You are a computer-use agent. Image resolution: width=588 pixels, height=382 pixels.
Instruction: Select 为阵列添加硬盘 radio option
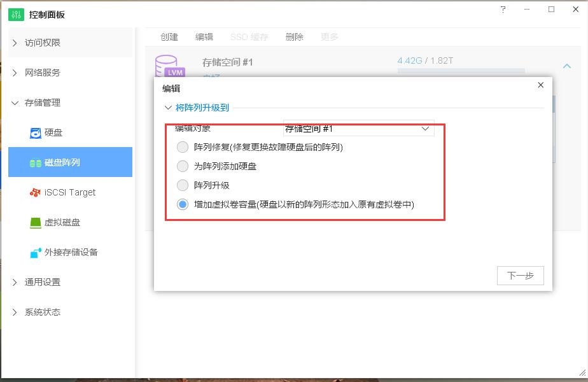[183, 166]
